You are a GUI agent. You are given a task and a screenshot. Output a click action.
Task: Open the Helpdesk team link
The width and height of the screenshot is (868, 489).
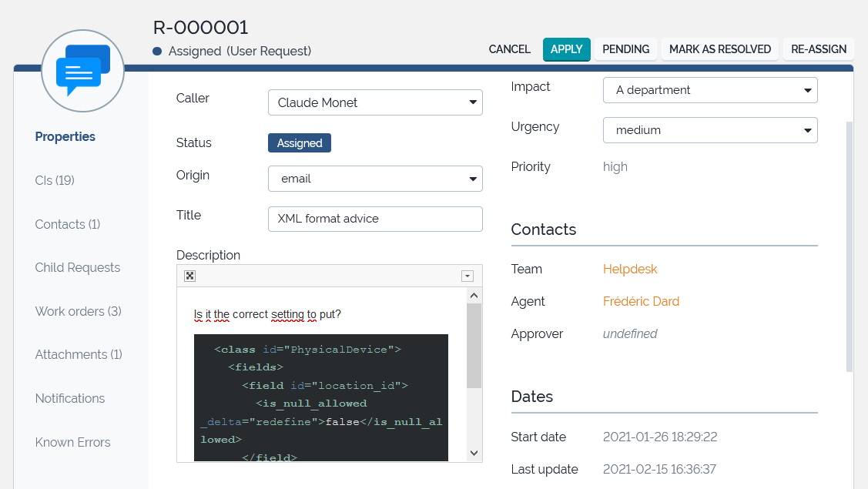point(630,269)
